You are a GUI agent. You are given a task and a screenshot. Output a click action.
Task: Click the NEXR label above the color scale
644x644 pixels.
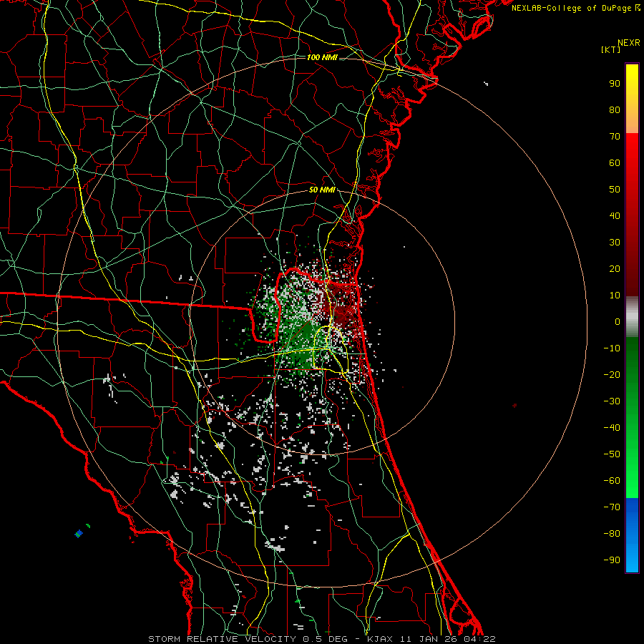[629, 43]
